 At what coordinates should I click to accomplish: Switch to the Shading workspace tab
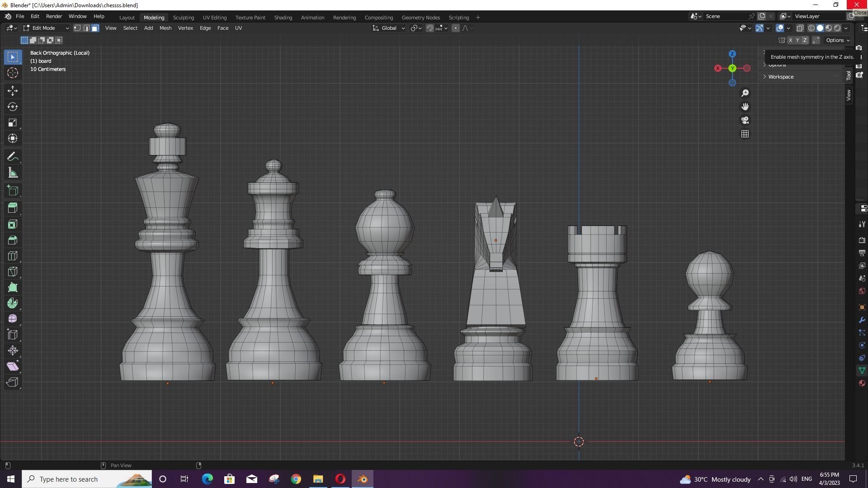pyautogui.click(x=283, y=18)
